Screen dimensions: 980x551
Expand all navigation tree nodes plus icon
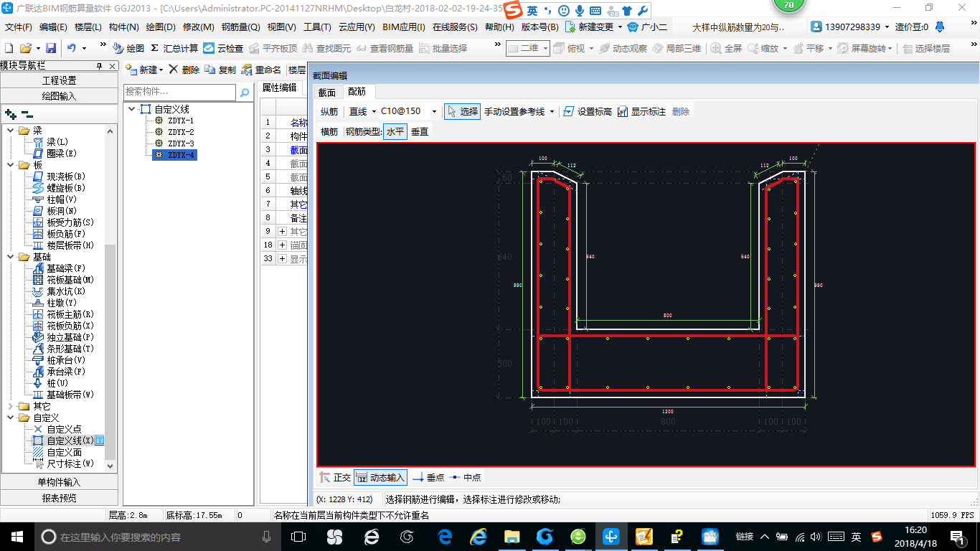click(x=10, y=114)
